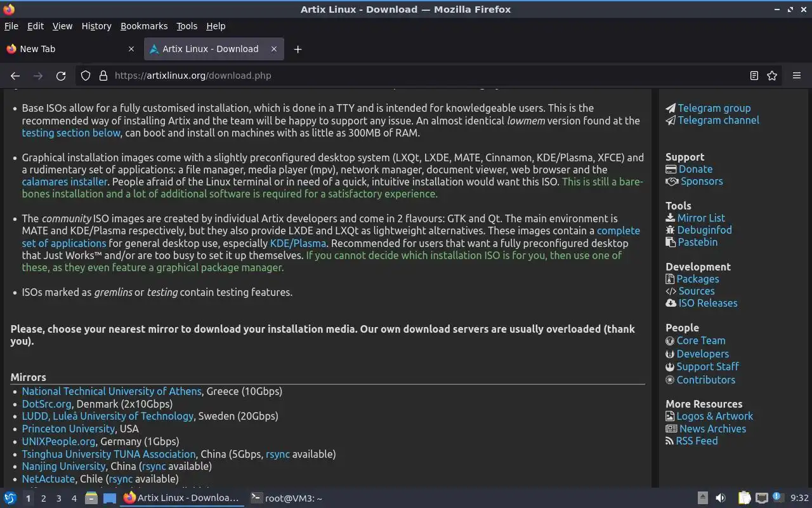Click the Reload page icon
This screenshot has height=508, width=812.
(61, 76)
